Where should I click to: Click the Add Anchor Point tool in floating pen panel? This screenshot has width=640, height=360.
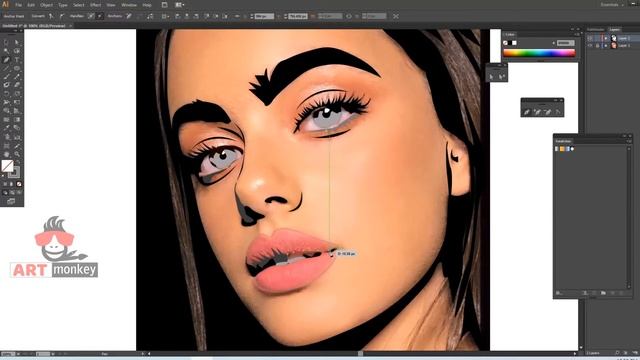tap(537, 111)
